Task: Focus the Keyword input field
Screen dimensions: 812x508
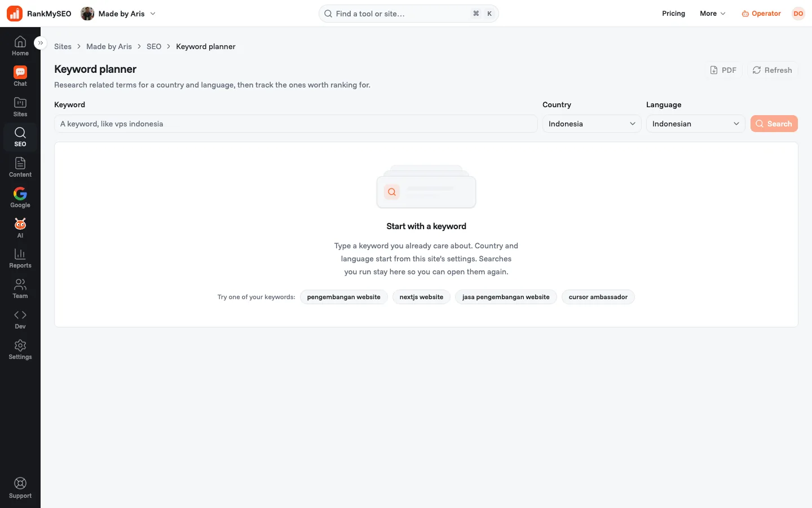Action: pos(295,124)
